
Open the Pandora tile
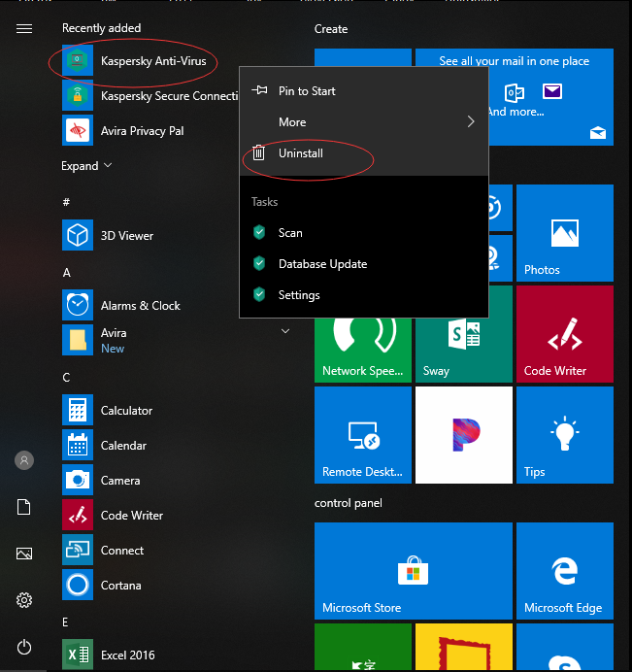[x=464, y=435]
